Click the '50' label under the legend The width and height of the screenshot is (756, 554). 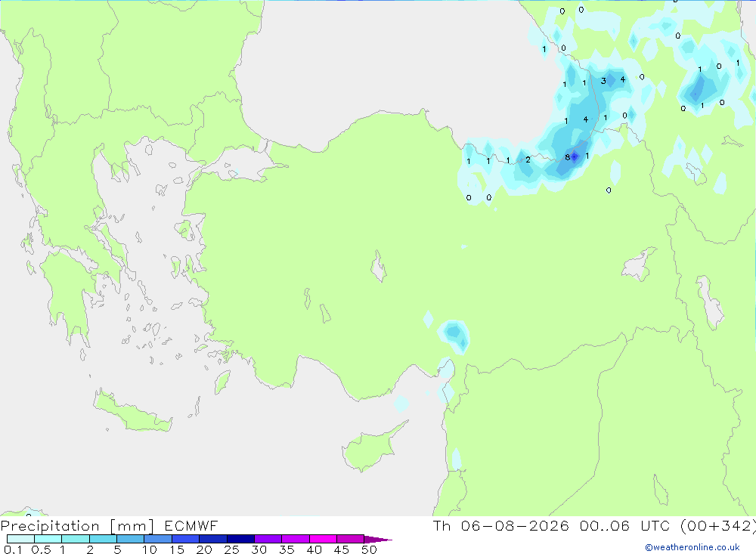pos(369,549)
